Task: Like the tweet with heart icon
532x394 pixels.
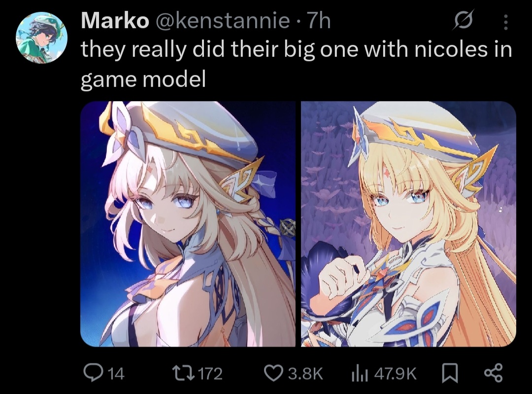Action: tap(273, 373)
